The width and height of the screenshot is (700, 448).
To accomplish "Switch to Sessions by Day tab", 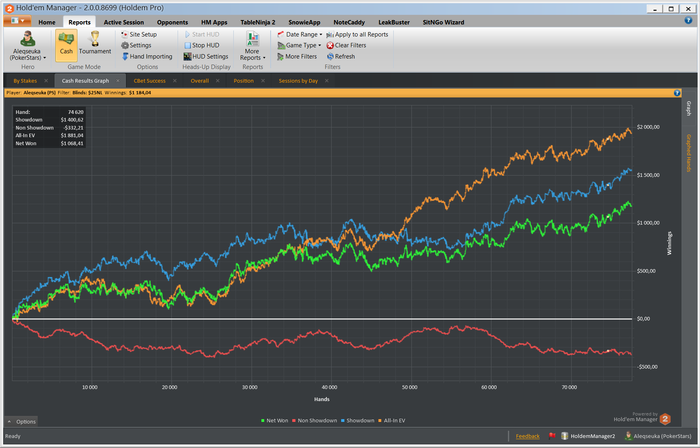I will coord(298,81).
